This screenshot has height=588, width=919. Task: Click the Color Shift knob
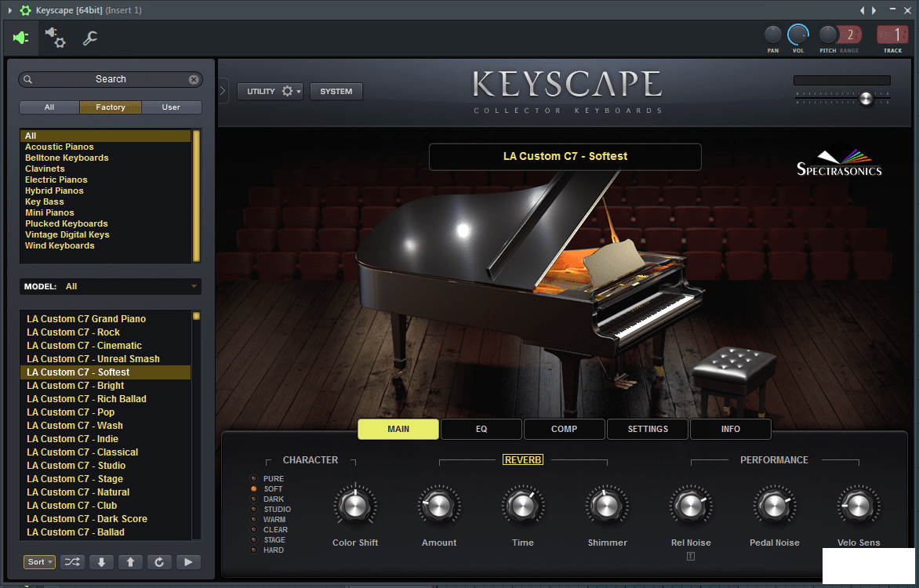[x=355, y=506]
